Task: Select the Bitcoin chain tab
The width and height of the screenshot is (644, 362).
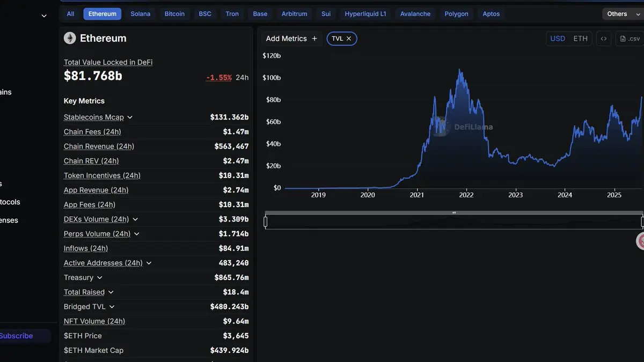Action: 174,14
